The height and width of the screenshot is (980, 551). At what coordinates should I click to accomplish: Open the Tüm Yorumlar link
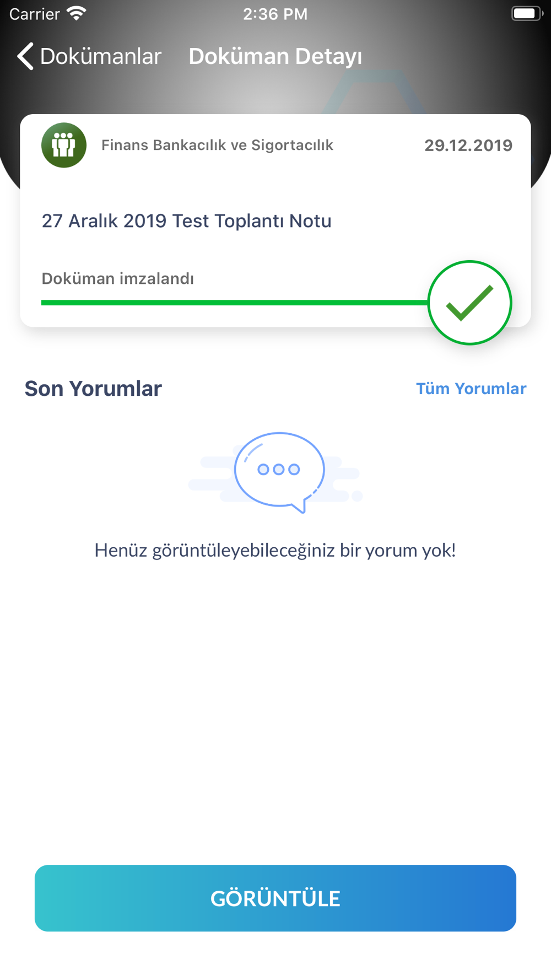click(471, 389)
